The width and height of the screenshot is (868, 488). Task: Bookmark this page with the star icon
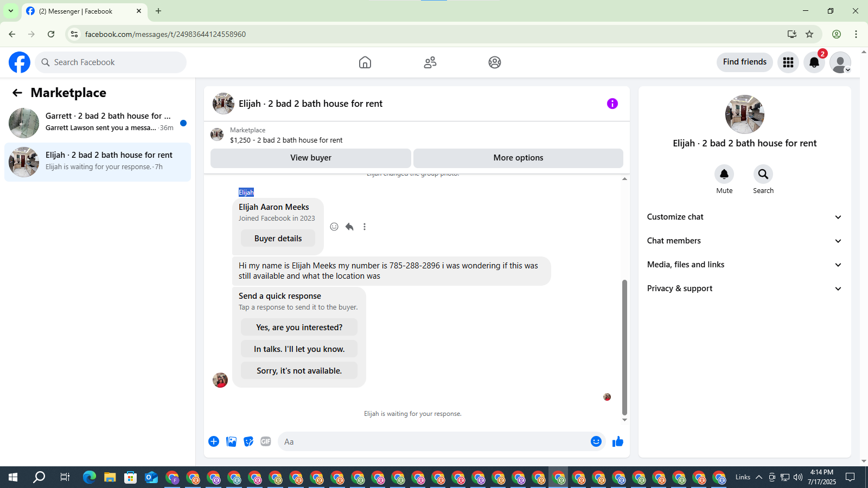[x=809, y=34]
